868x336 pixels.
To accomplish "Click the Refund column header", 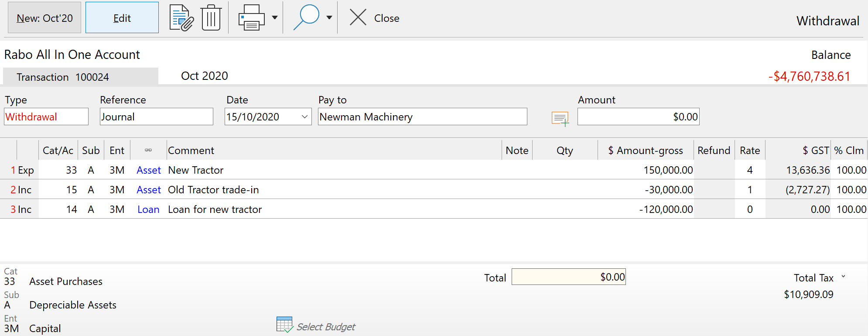I will point(714,151).
